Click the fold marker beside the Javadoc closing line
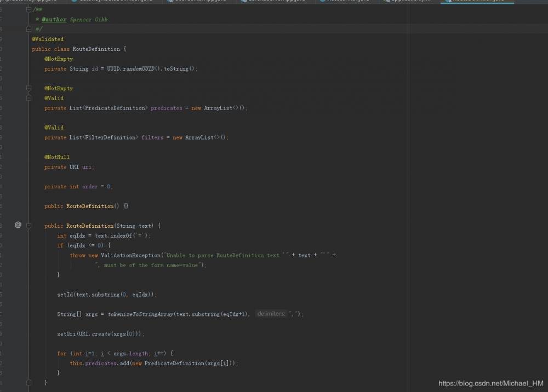This screenshot has width=548, height=392. coord(28,30)
